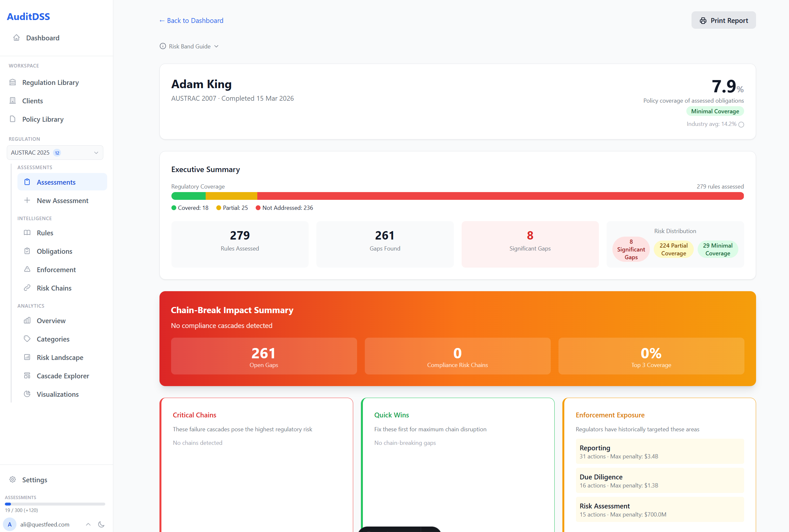
Task: Click the industry average info circle icon
Action: 741,125
